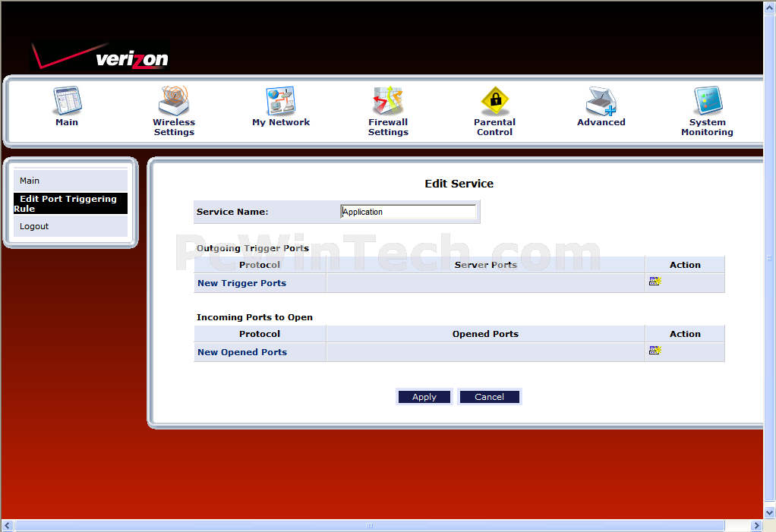Viewport: 776px width, 532px height.
Task: Select Edit Port Triggering Rule sidebar item
Action: point(68,203)
